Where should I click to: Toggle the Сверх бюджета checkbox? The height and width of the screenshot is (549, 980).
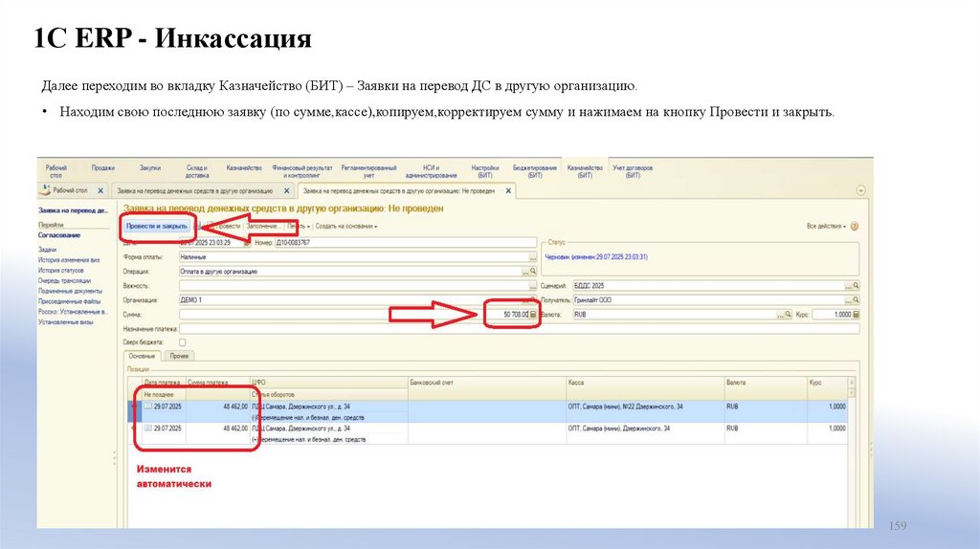(x=183, y=342)
